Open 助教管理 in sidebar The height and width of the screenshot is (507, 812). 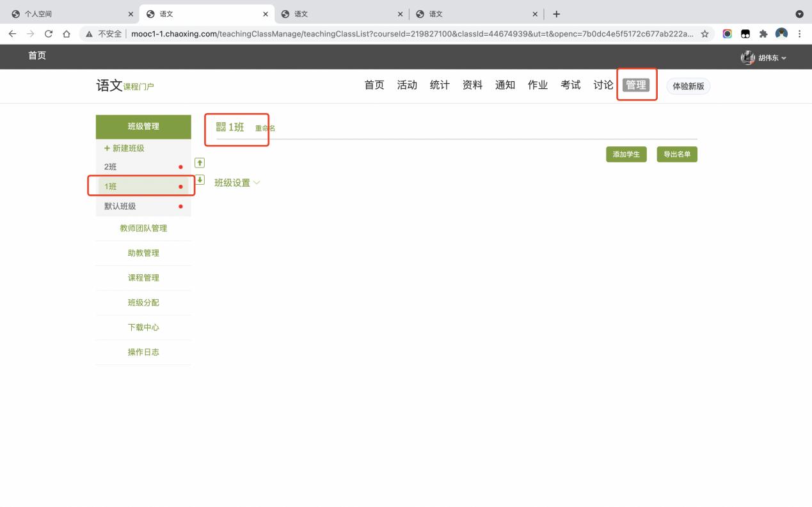pos(143,253)
